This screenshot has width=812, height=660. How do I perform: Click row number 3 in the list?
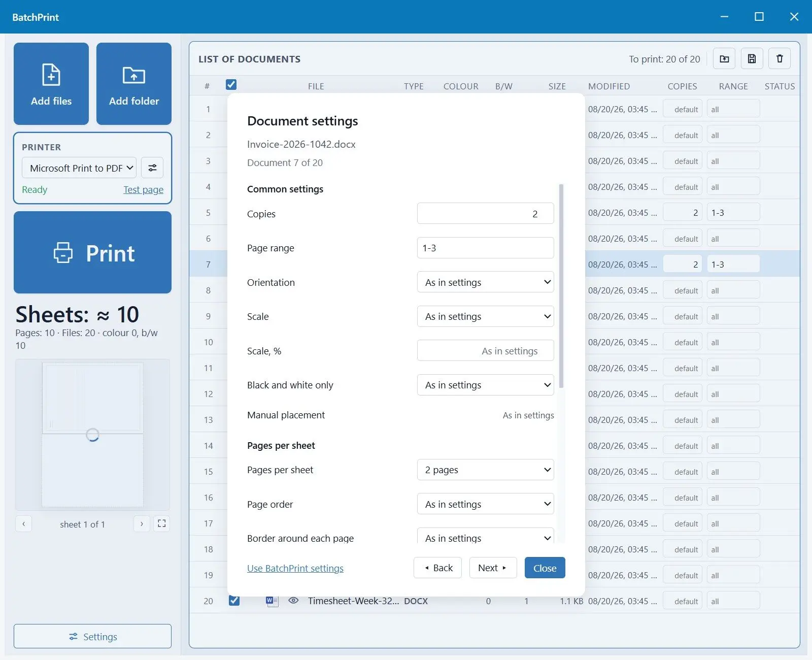tap(208, 160)
